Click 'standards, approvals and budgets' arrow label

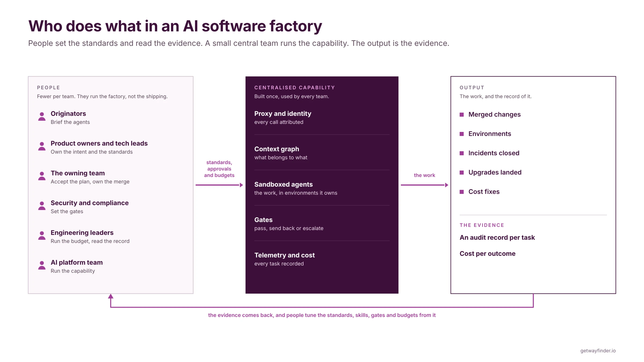click(219, 169)
